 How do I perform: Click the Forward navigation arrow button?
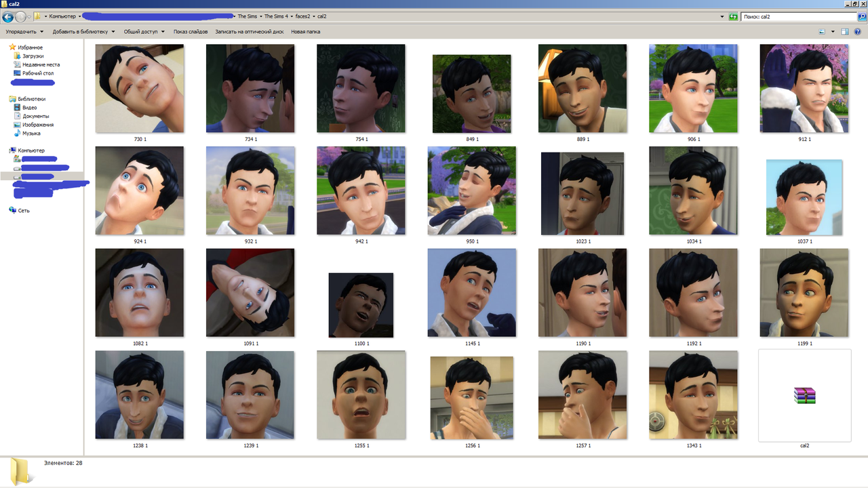coord(20,16)
